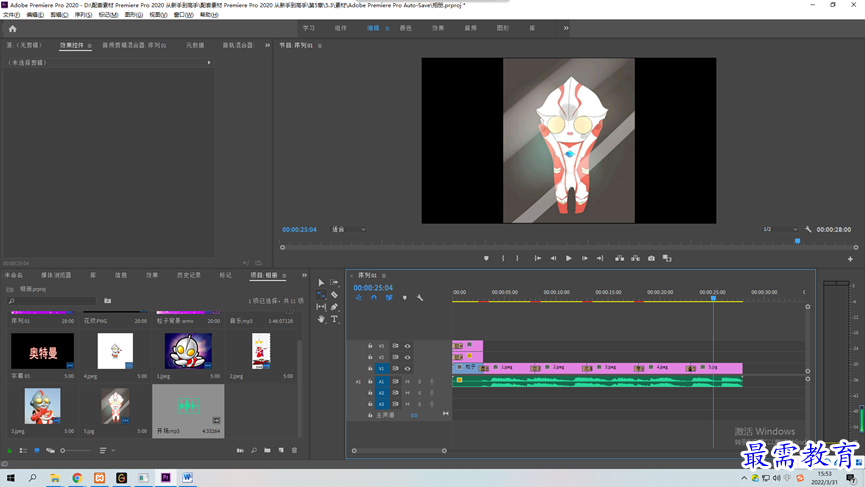Add a marker in the timeline panel

405,298
